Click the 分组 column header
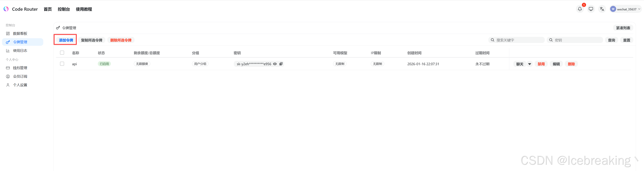 (196, 53)
